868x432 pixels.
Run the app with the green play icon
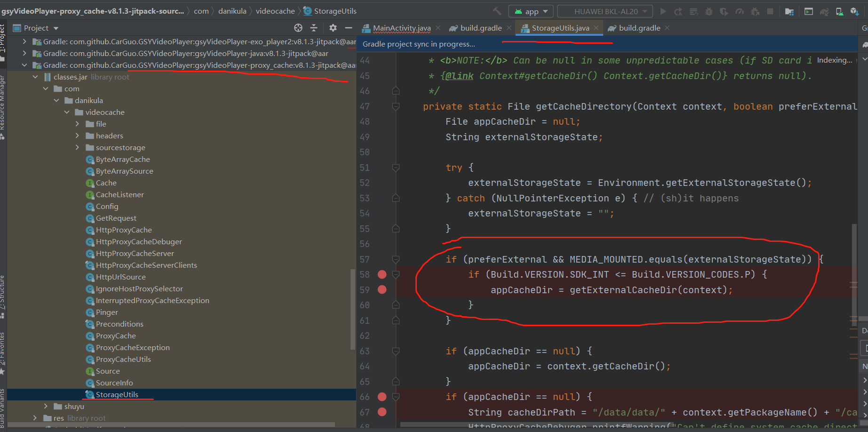coord(664,11)
